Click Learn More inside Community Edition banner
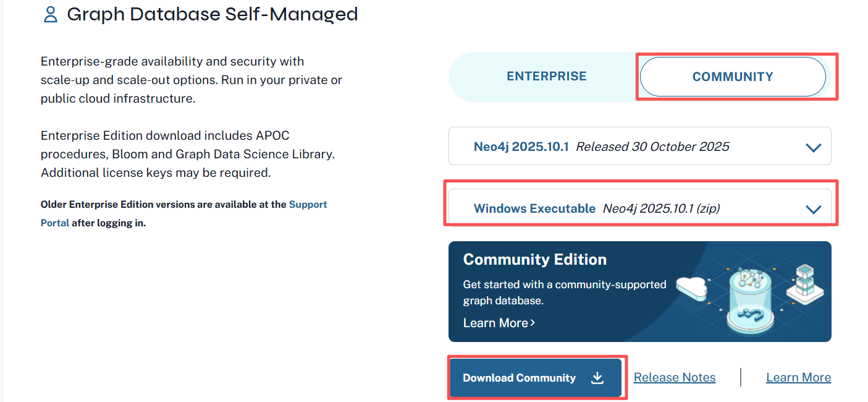The image size is (868, 402). [499, 323]
